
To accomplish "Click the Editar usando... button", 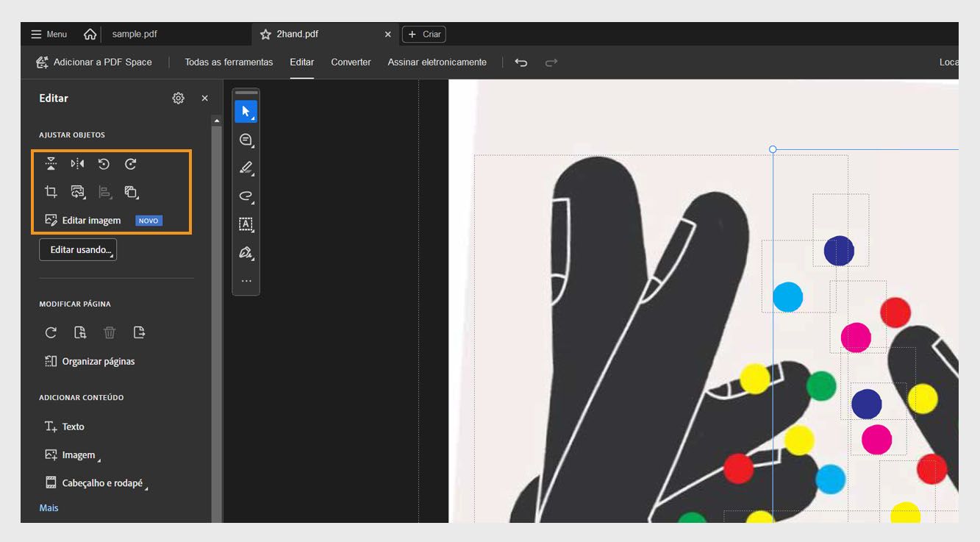I will tap(77, 249).
